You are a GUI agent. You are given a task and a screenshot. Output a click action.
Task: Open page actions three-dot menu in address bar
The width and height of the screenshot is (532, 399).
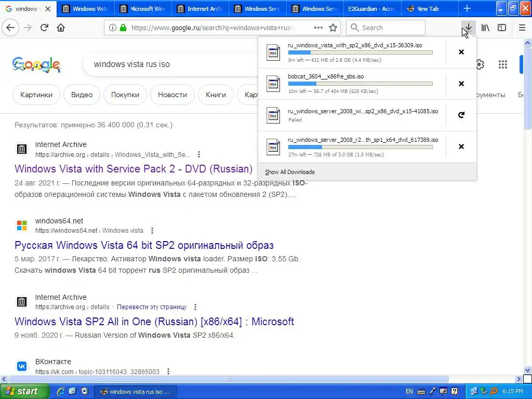[318, 28]
